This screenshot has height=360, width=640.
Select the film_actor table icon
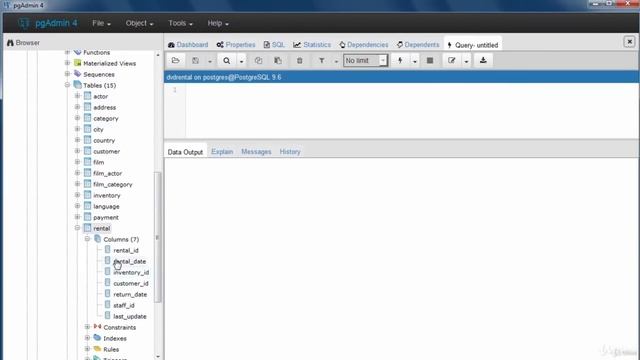(87, 173)
